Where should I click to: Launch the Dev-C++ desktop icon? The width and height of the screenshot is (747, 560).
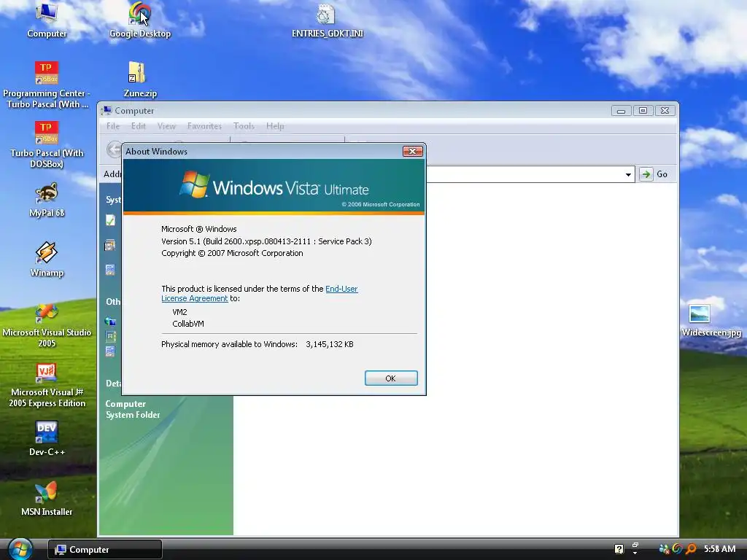pos(47,438)
